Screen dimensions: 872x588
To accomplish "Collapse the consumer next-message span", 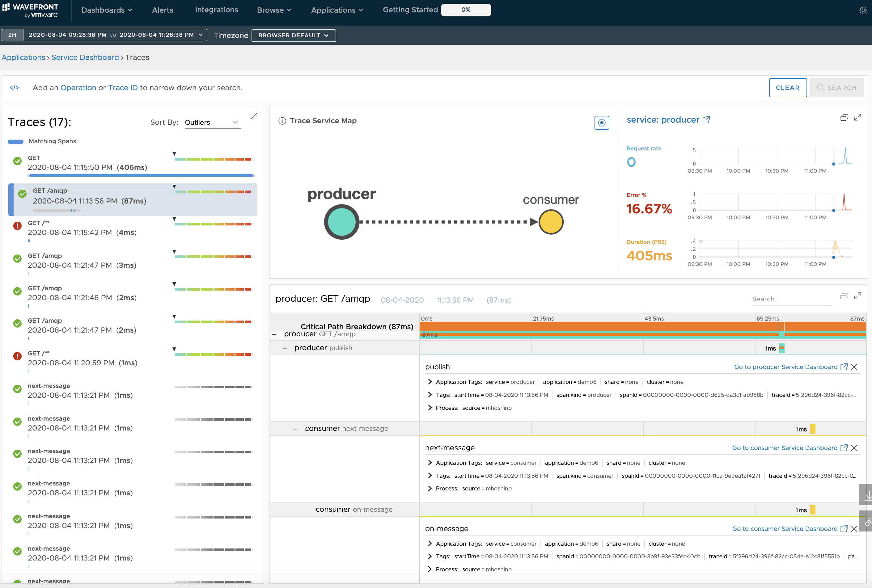I will coord(295,429).
